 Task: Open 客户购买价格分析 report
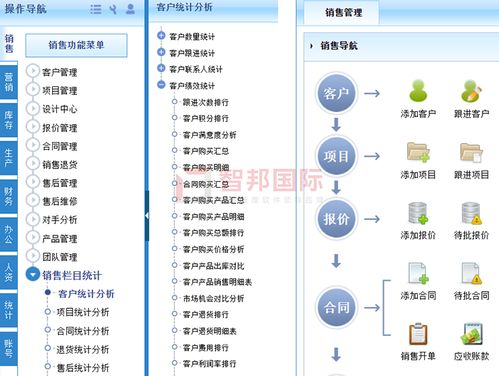click(213, 249)
